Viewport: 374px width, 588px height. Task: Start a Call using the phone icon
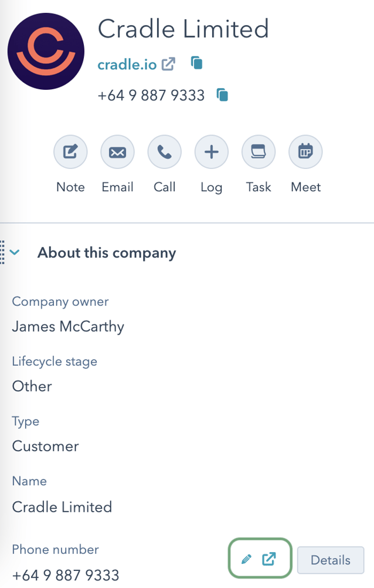[164, 151]
